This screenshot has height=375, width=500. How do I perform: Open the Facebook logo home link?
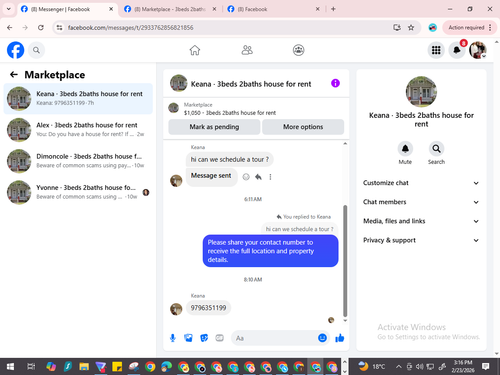point(15,50)
